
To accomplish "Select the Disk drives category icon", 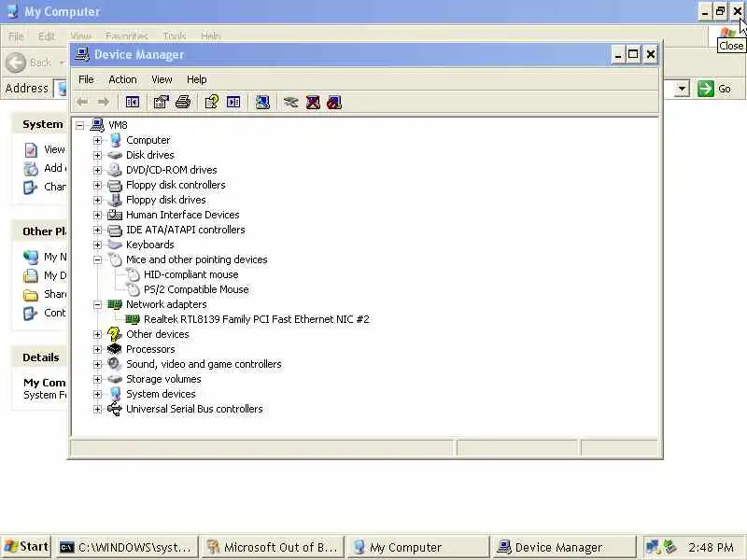I will pos(115,155).
